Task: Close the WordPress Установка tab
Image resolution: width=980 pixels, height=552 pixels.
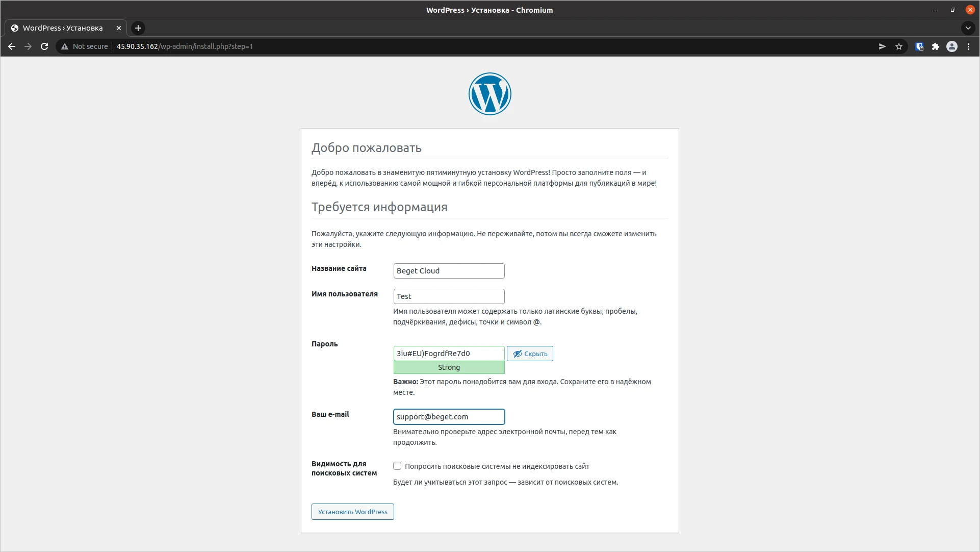Action: 119,28
